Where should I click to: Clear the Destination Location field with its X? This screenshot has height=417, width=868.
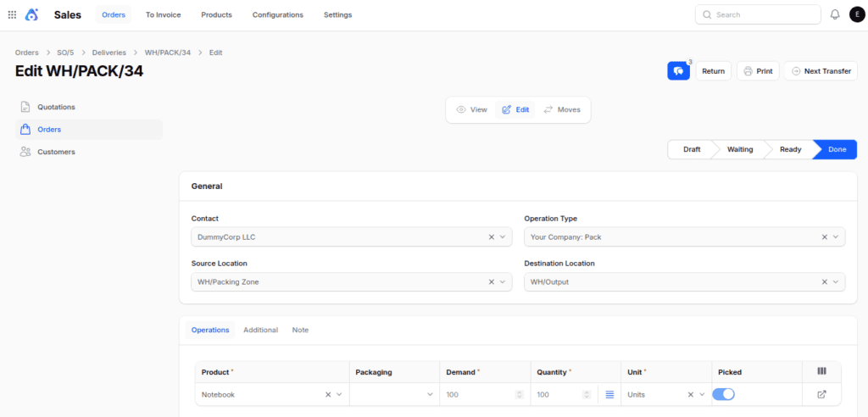click(824, 282)
